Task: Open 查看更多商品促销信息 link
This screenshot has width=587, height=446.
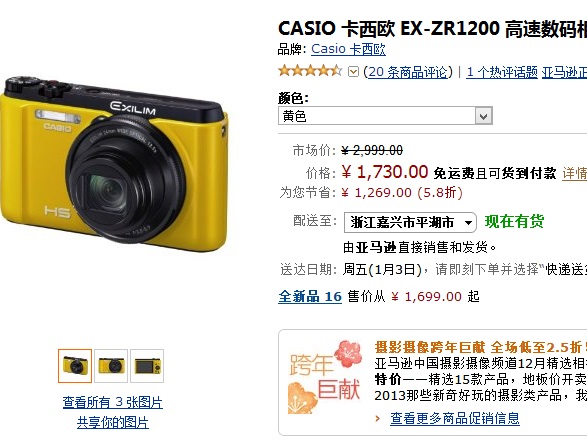Action: coord(455,418)
